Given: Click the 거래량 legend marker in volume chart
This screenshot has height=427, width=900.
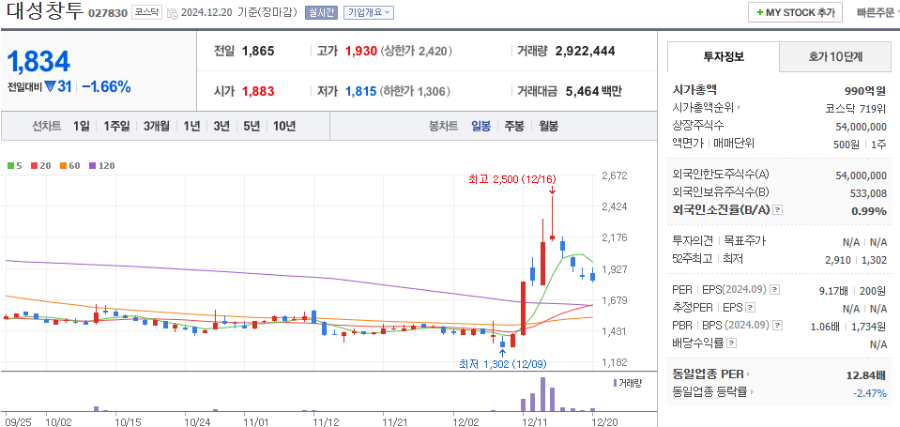Looking at the screenshot, I should pyautogui.click(x=615, y=383).
